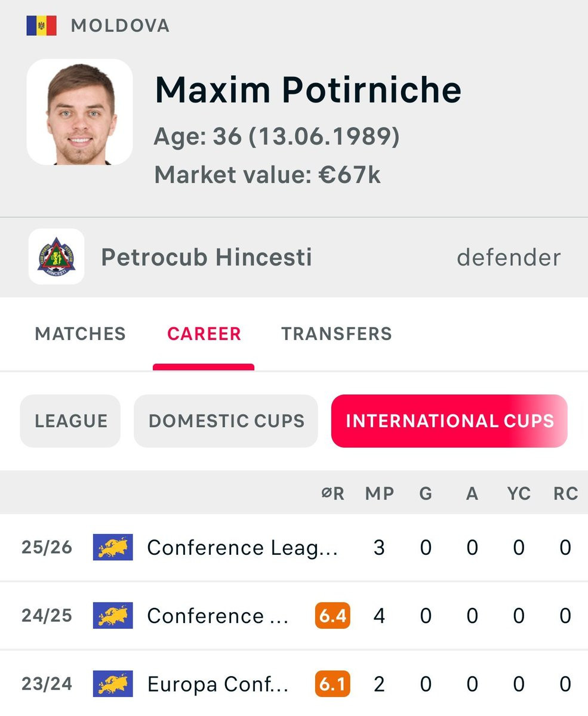Open Maxim Potirniche's profile photo
The image size is (588, 716).
tap(79, 112)
